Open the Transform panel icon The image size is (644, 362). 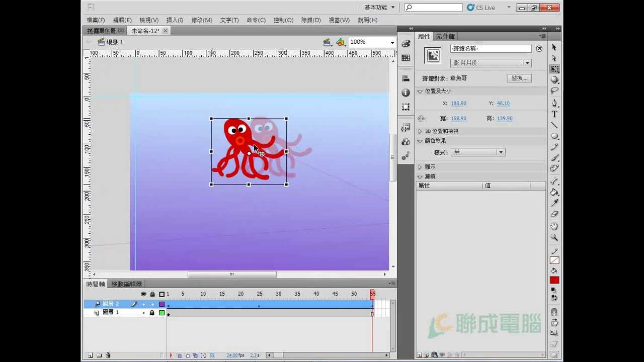point(406,107)
